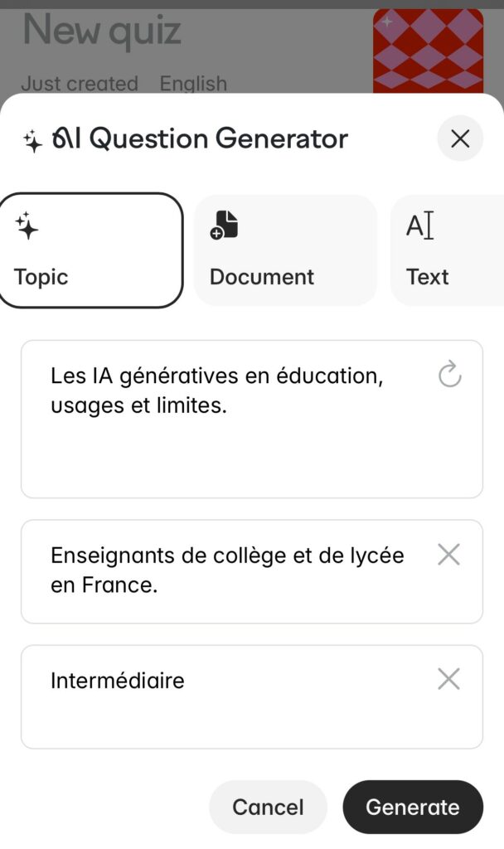Switch to the Text tab
504x849 pixels.
pyautogui.click(x=446, y=250)
